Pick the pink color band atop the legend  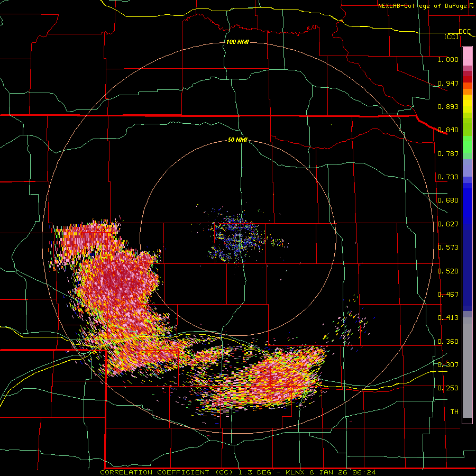[x=467, y=57]
